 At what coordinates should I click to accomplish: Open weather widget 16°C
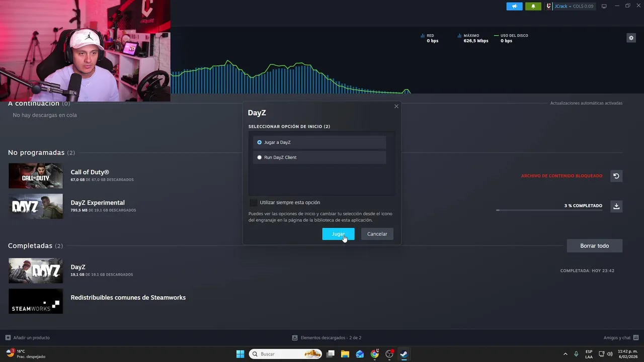(25, 354)
